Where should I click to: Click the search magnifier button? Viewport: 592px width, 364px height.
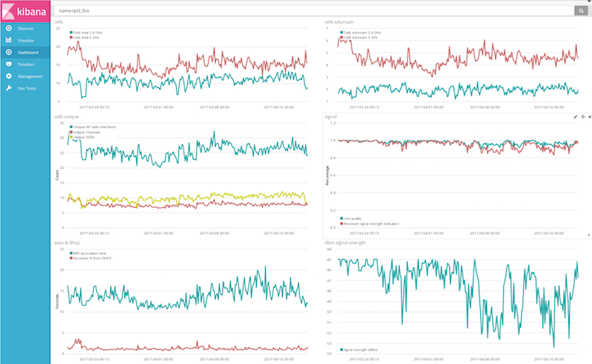click(x=582, y=11)
